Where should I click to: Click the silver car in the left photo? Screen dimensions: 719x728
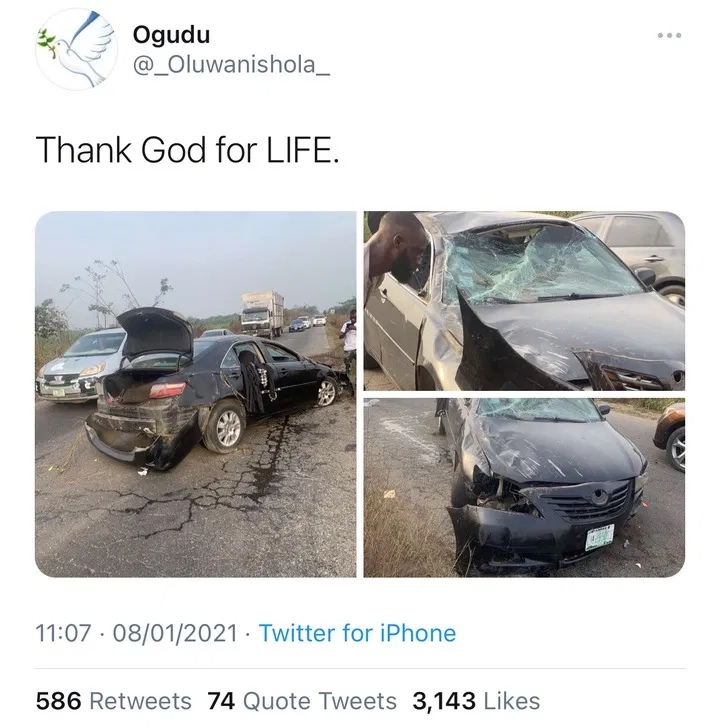pos(80,364)
